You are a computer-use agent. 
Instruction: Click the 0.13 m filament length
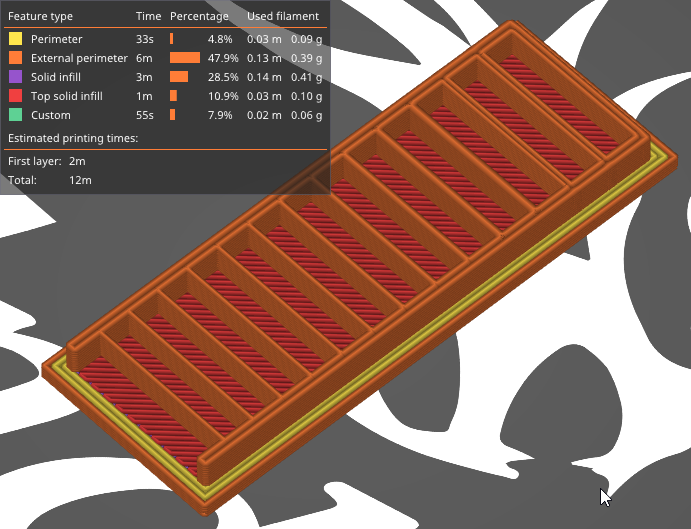point(264,58)
